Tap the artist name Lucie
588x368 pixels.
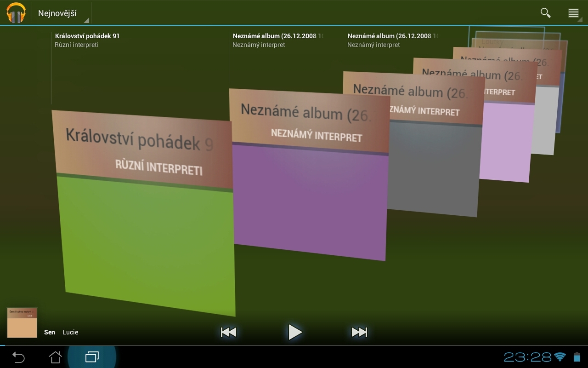click(70, 332)
